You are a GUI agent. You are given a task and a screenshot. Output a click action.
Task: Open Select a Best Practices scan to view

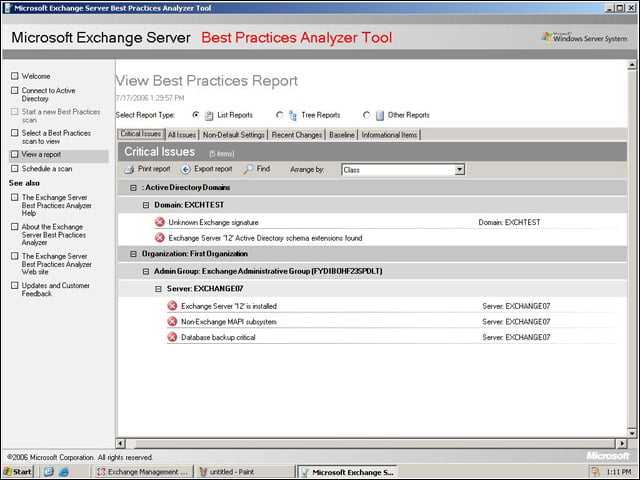(56, 137)
